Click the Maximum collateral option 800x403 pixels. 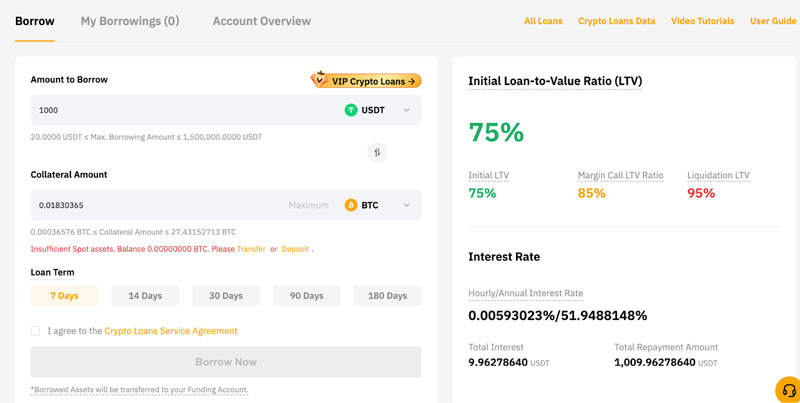tap(309, 205)
